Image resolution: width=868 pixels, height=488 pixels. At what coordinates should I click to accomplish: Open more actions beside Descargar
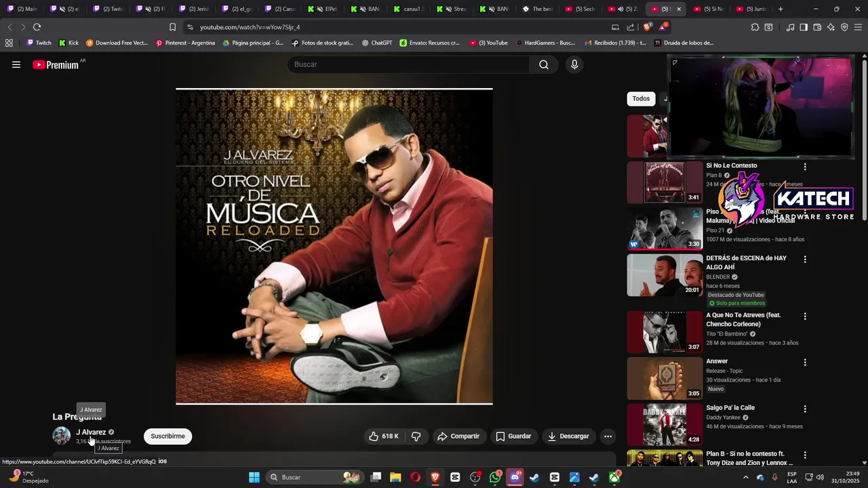click(608, 436)
